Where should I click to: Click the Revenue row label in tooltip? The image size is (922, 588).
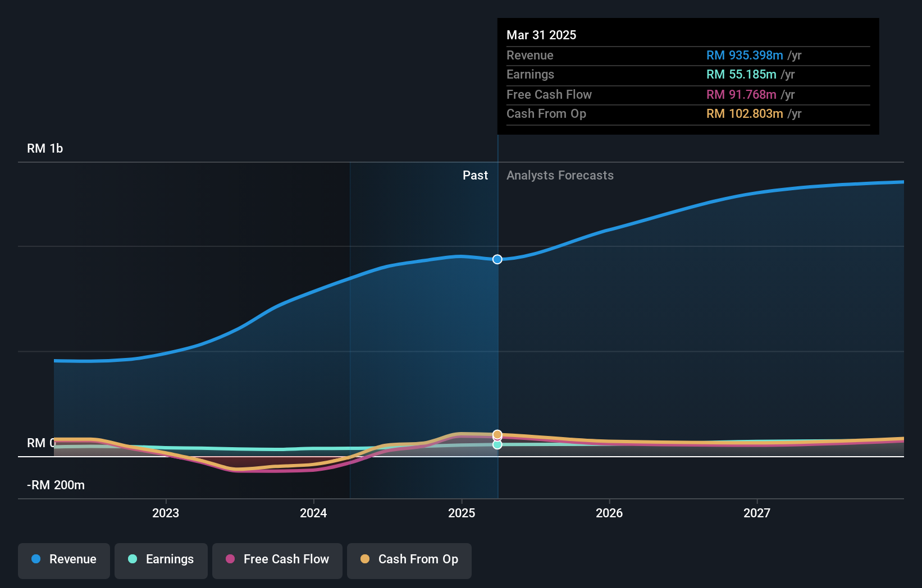[530, 55]
